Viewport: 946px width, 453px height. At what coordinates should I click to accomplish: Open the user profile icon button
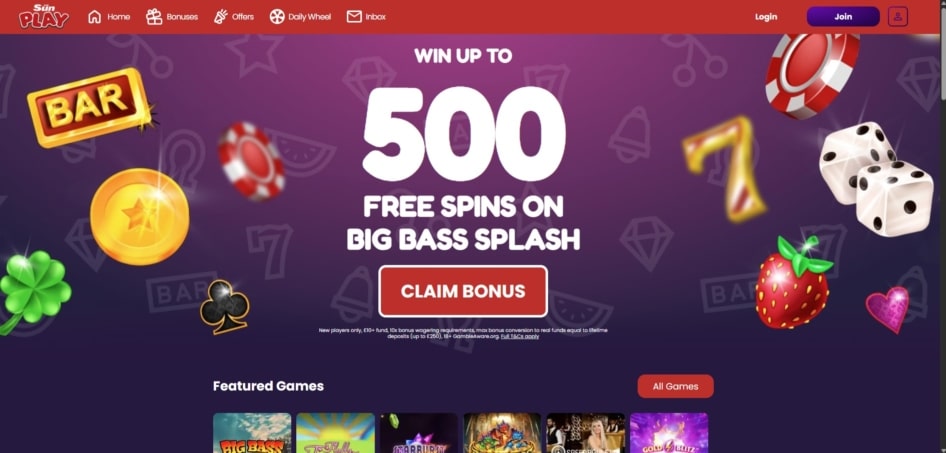[x=898, y=16]
